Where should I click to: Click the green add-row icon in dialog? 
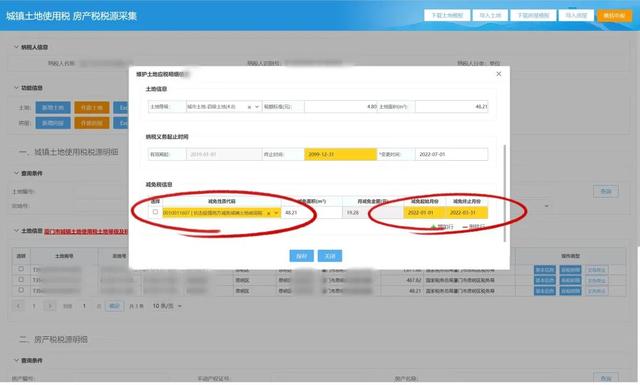coord(433,227)
